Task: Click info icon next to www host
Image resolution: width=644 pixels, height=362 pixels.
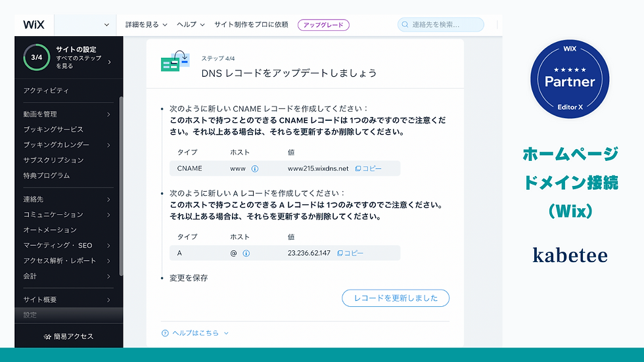Action: pos(255,169)
